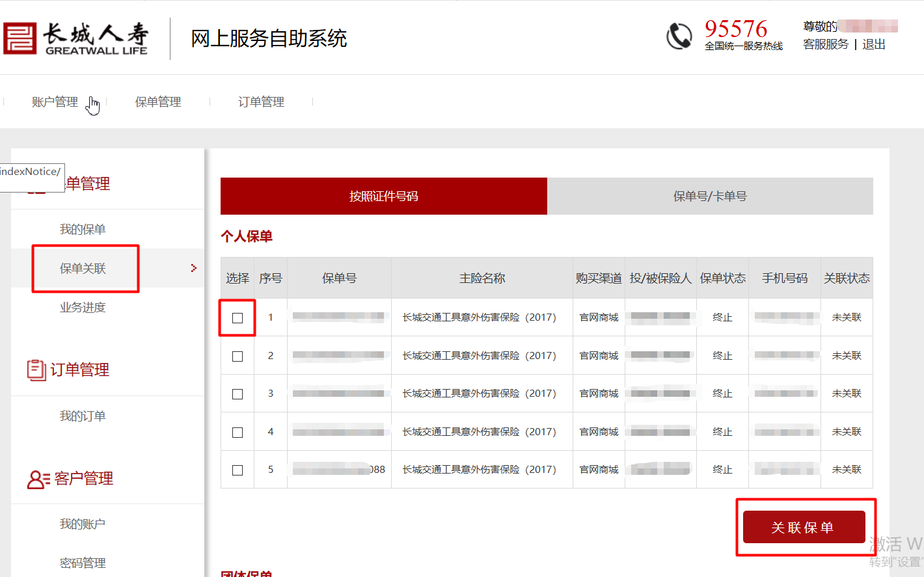
Task: Click the 退出 logout link
Action: click(873, 44)
